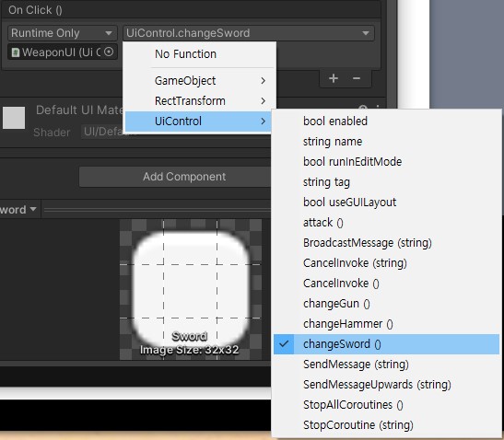Select string tag entry
The height and width of the screenshot is (440, 504).
click(x=386, y=182)
